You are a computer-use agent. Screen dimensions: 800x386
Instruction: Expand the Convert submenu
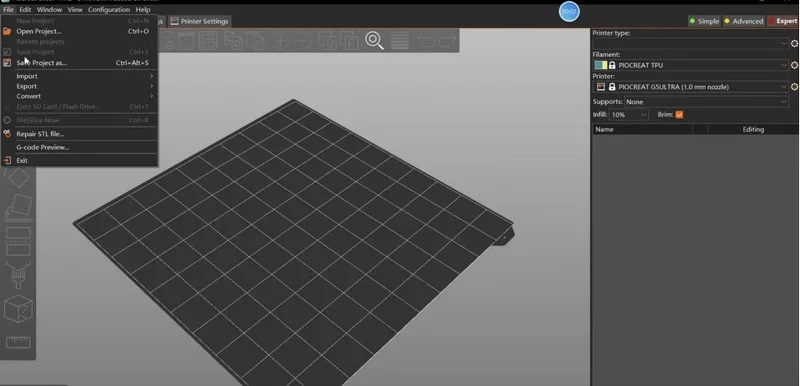(79, 96)
